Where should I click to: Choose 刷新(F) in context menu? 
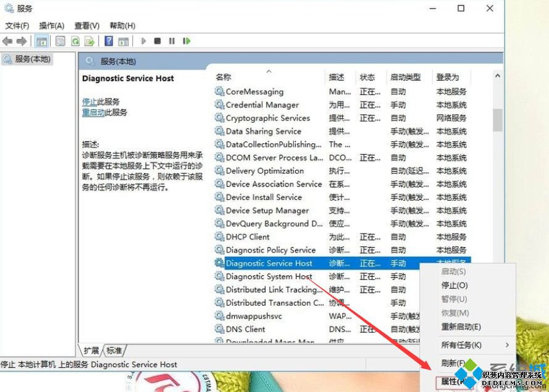(x=453, y=363)
